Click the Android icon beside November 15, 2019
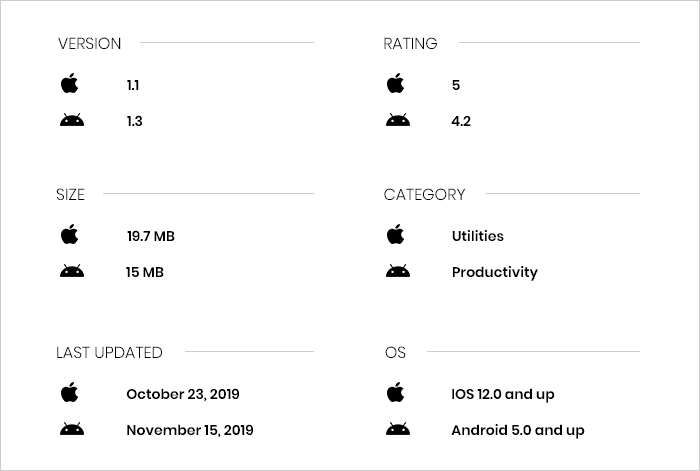700x471 pixels. (72, 429)
